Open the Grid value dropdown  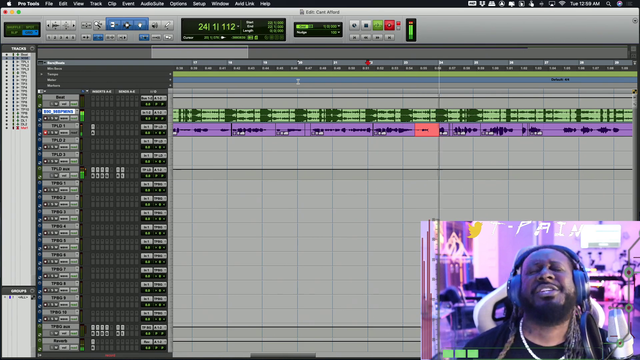[339, 26]
